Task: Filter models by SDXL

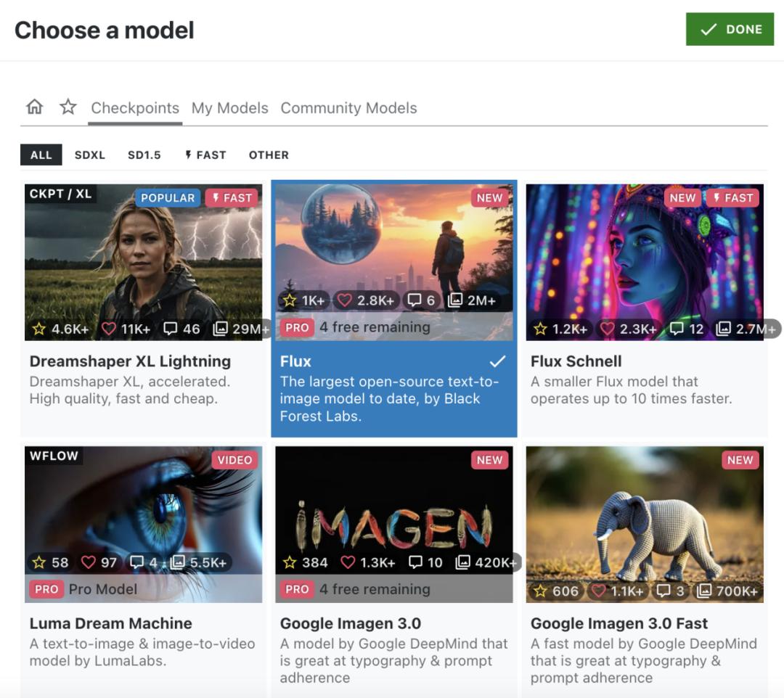Action: click(90, 155)
